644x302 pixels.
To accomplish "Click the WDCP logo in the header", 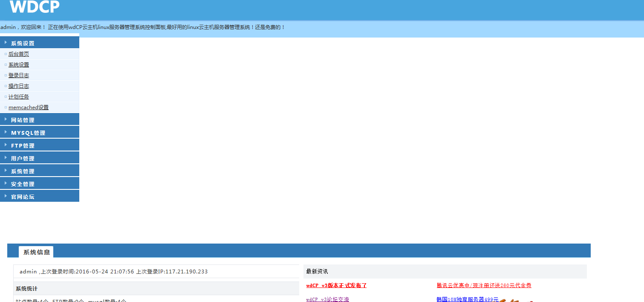I will click(x=35, y=7).
